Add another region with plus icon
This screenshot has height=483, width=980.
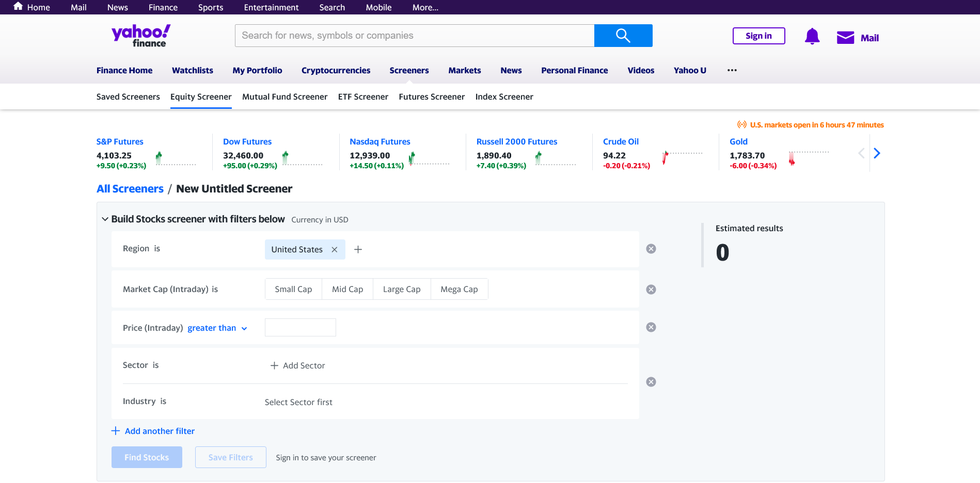click(x=358, y=250)
